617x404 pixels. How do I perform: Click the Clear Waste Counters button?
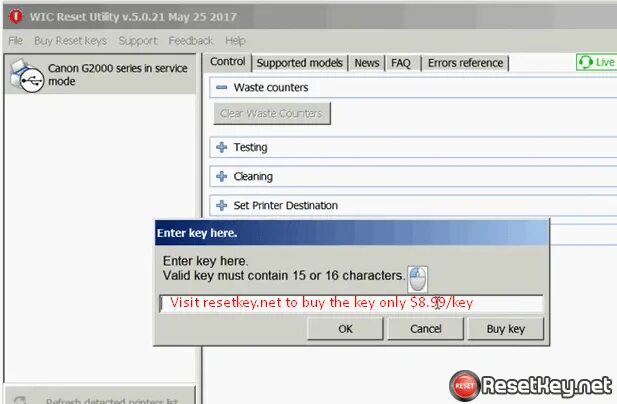pyautogui.click(x=272, y=113)
